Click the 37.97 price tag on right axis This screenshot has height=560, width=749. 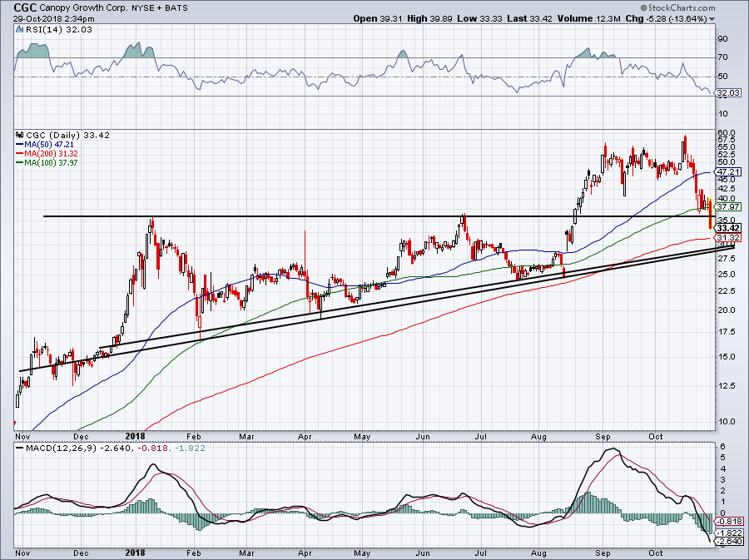pos(729,206)
